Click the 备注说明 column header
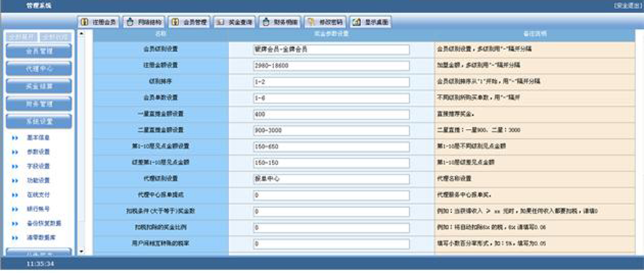Screen dimensions: 644x273 pyautogui.click(x=534, y=35)
